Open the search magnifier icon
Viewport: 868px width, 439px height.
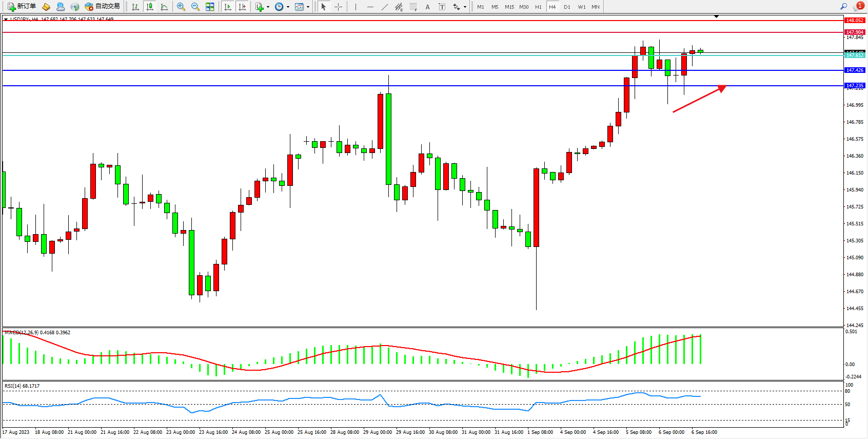tap(843, 7)
